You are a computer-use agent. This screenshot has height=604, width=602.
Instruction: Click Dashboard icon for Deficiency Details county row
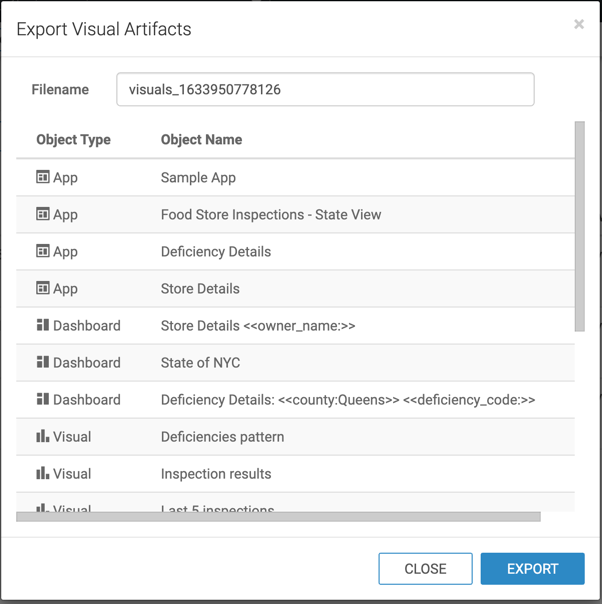click(43, 399)
